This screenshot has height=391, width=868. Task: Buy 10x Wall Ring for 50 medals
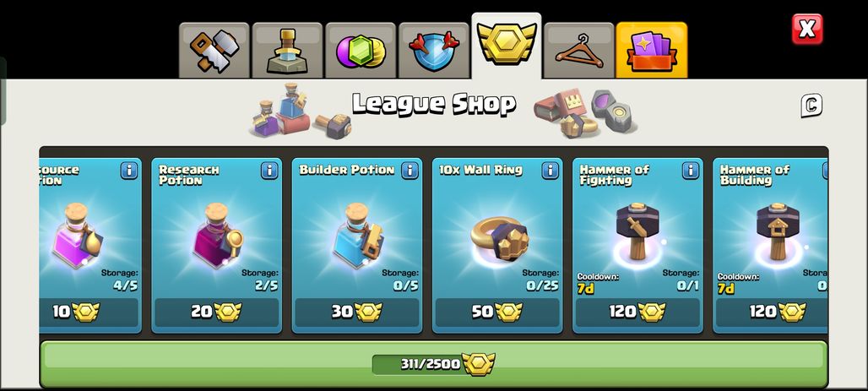[x=497, y=312]
